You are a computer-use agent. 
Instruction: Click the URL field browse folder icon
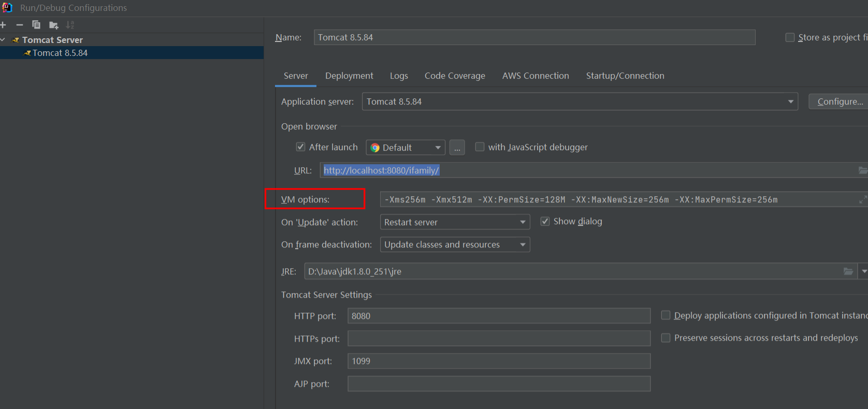[863, 170]
